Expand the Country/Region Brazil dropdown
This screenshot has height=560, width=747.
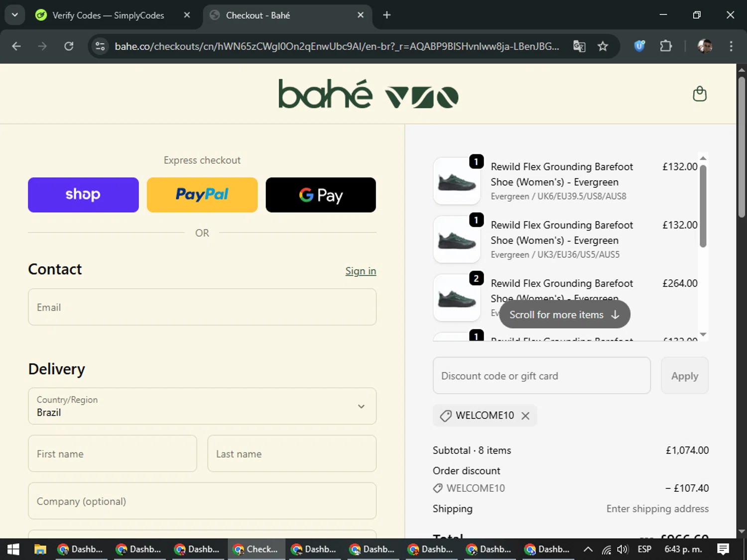coord(202,406)
